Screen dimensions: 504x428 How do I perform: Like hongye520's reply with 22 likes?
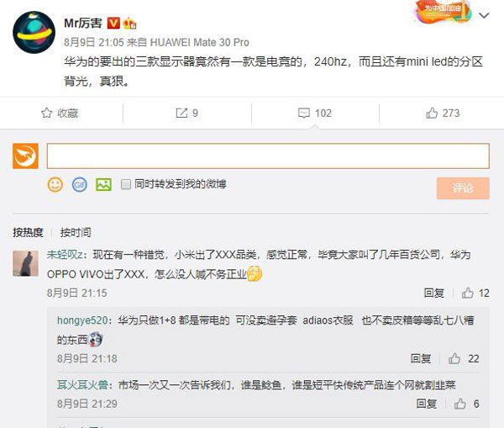(x=464, y=358)
